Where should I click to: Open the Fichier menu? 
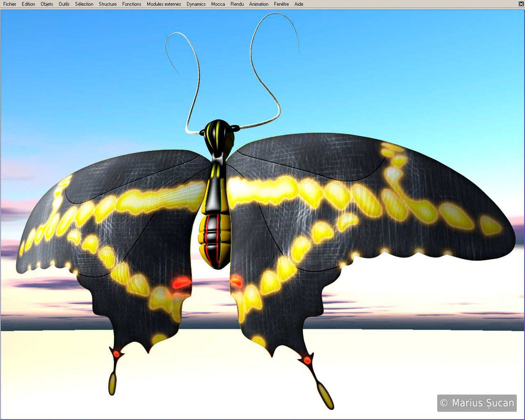10,4
